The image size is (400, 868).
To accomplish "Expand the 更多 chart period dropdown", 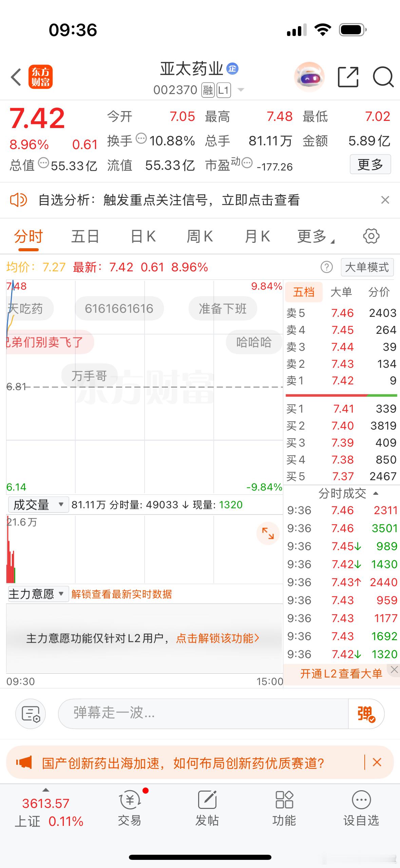I will (x=316, y=236).
